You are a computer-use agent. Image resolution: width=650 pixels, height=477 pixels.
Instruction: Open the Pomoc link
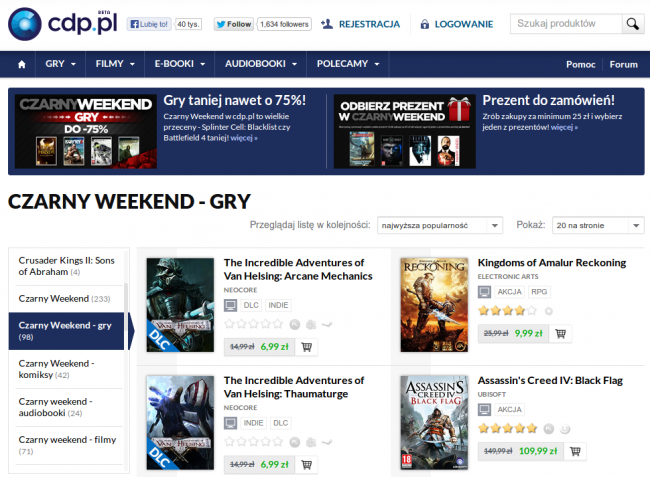coord(580,65)
